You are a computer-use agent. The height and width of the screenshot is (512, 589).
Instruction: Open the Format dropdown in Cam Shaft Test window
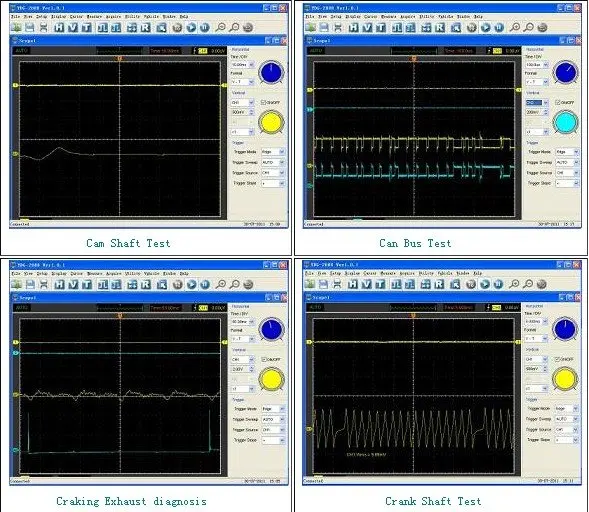coord(242,82)
